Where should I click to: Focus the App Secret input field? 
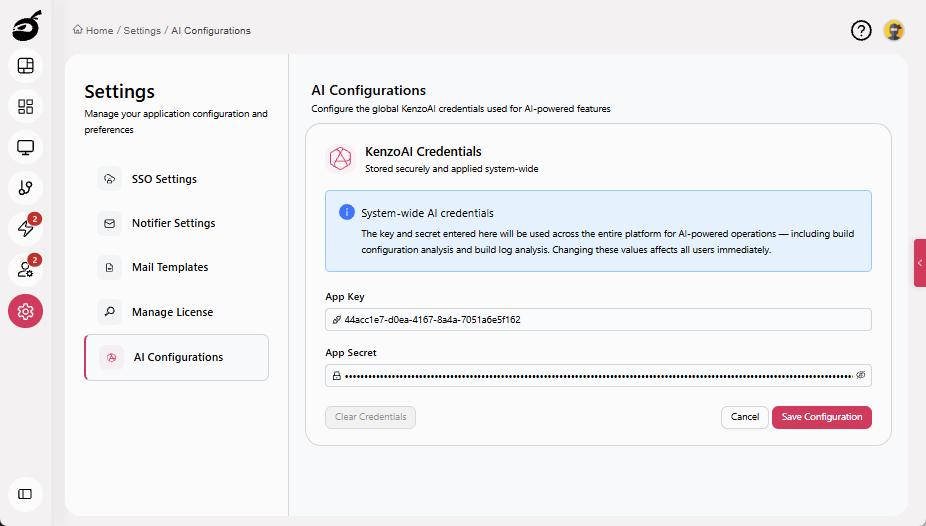tap(598, 375)
